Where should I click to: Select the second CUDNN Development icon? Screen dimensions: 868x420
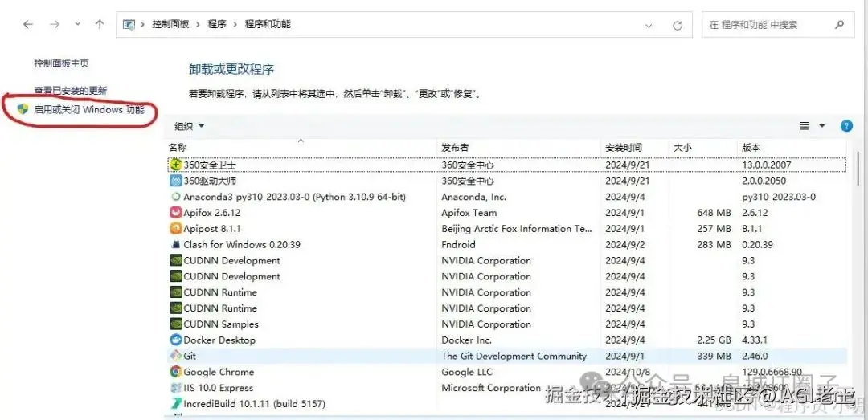pyautogui.click(x=175, y=276)
